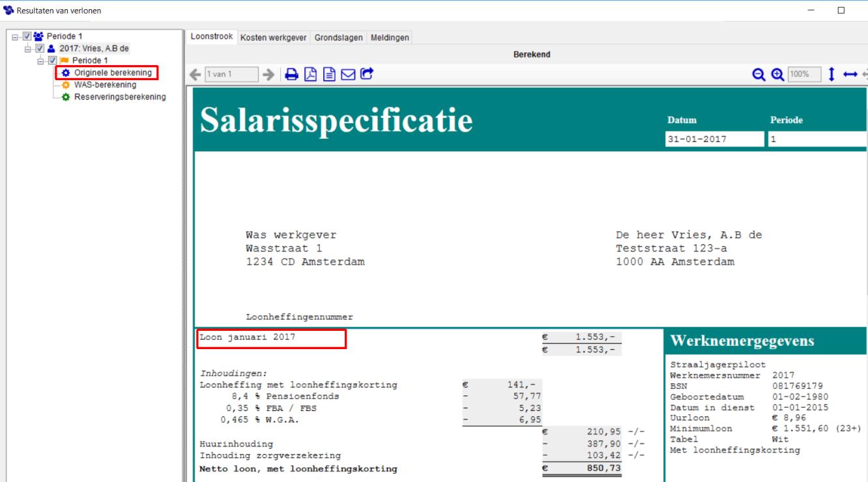Open the Kosten werkgever tab
The width and height of the screenshot is (868, 482).
coord(273,38)
